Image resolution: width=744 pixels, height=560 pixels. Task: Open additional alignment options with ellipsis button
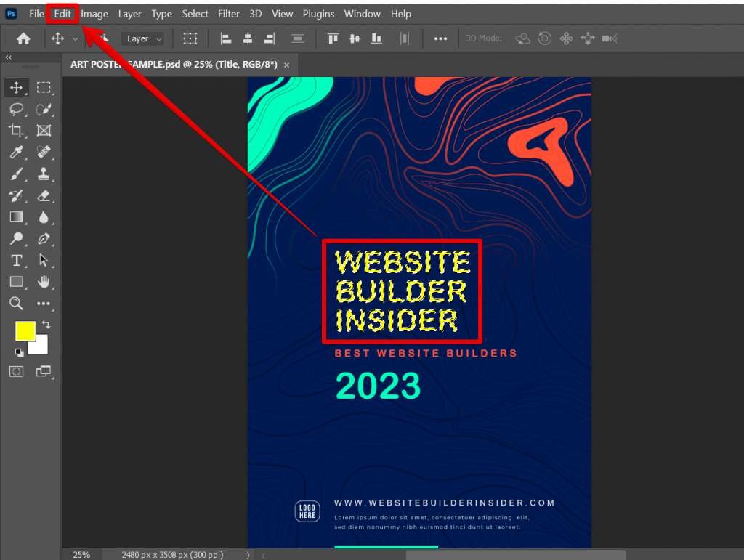[440, 38]
